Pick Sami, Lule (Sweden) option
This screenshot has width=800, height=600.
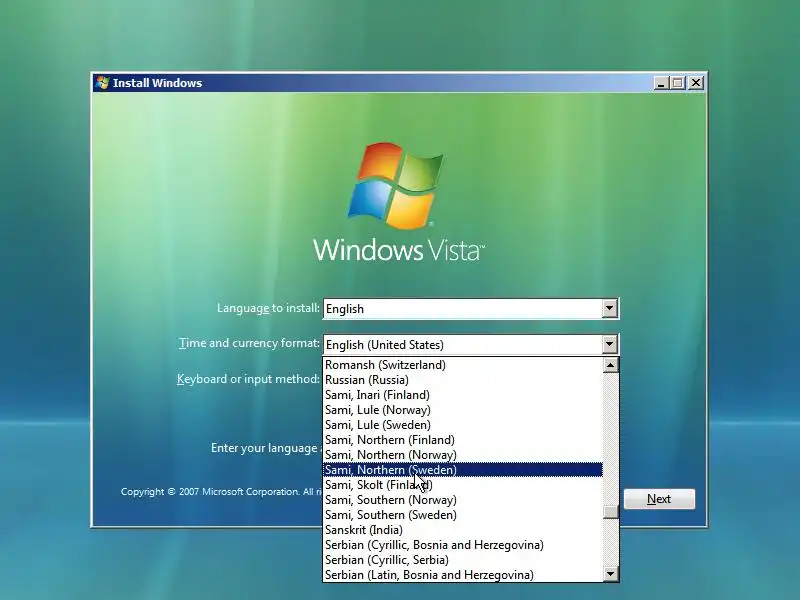pyautogui.click(x=463, y=425)
